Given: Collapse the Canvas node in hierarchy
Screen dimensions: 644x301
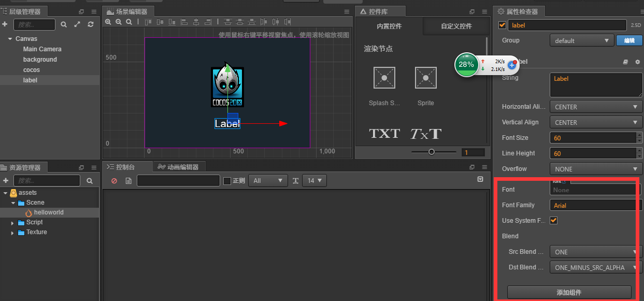Looking at the screenshot, I should [10, 39].
